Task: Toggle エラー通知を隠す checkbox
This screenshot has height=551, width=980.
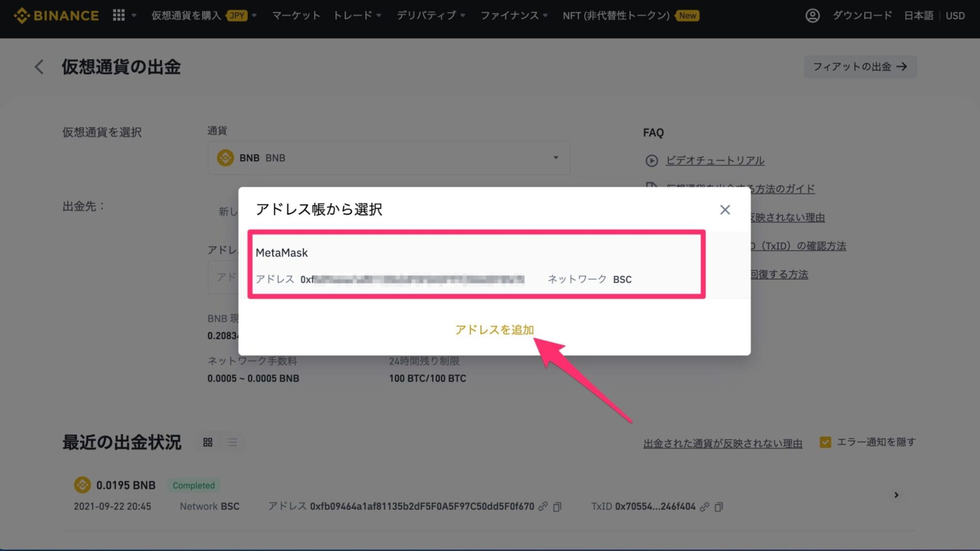Action: click(x=825, y=442)
